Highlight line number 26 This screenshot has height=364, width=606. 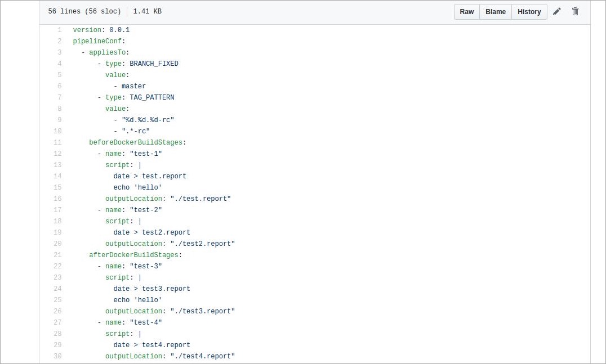tap(57, 311)
